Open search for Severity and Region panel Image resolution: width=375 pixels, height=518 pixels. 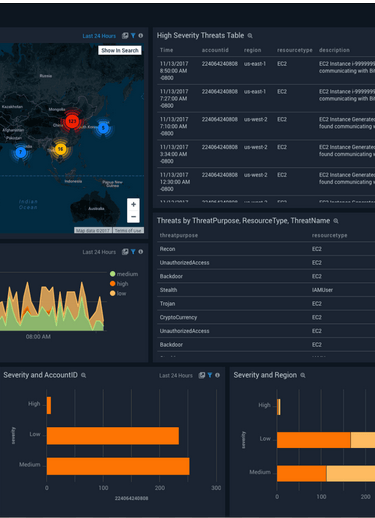[303, 375]
